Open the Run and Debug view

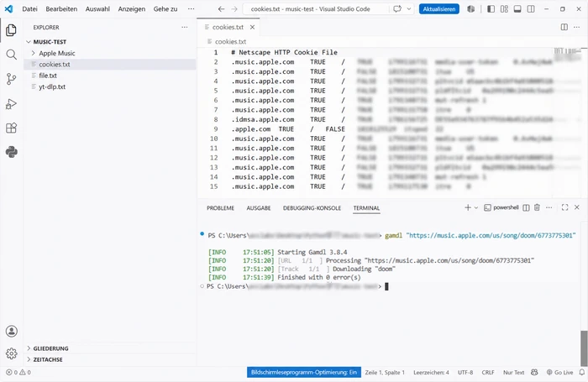[11, 104]
